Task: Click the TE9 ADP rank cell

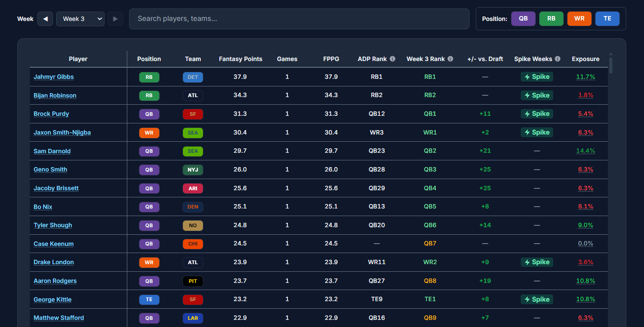Action: (377, 299)
